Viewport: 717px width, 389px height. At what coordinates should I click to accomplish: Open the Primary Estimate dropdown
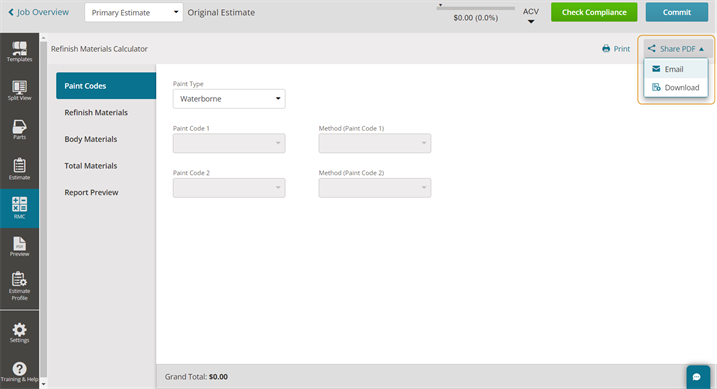(134, 12)
